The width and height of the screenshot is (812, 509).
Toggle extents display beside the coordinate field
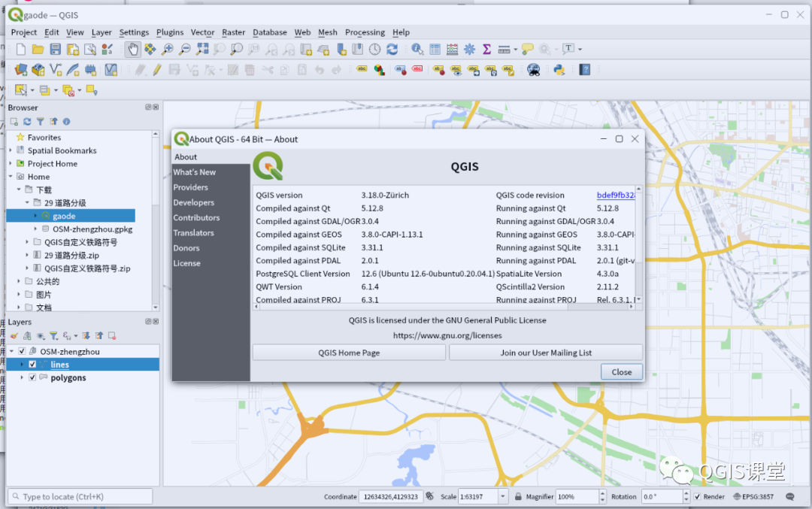[x=429, y=496]
